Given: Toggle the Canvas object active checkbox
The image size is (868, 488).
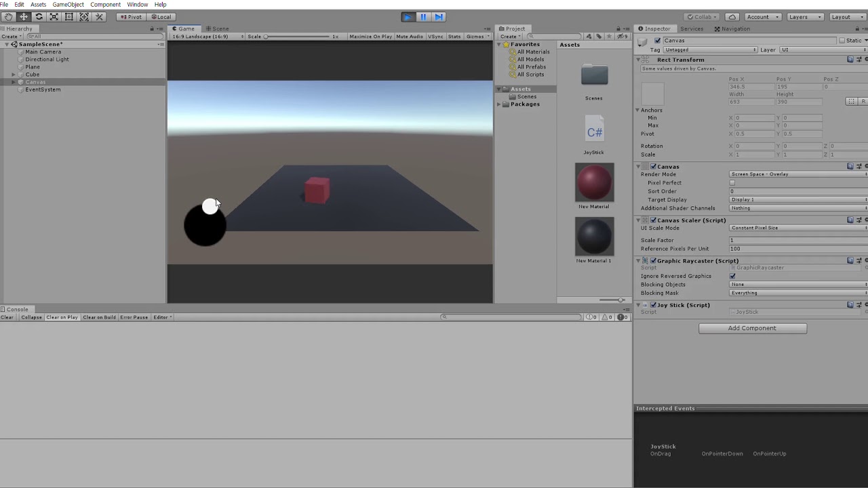Looking at the screenshot, I should click(x=657, y=41).
